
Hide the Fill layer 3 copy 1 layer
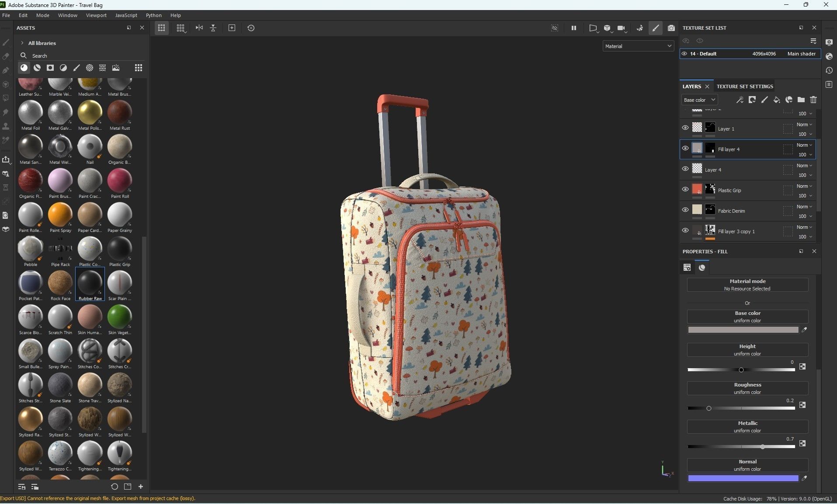pos(685,231)
